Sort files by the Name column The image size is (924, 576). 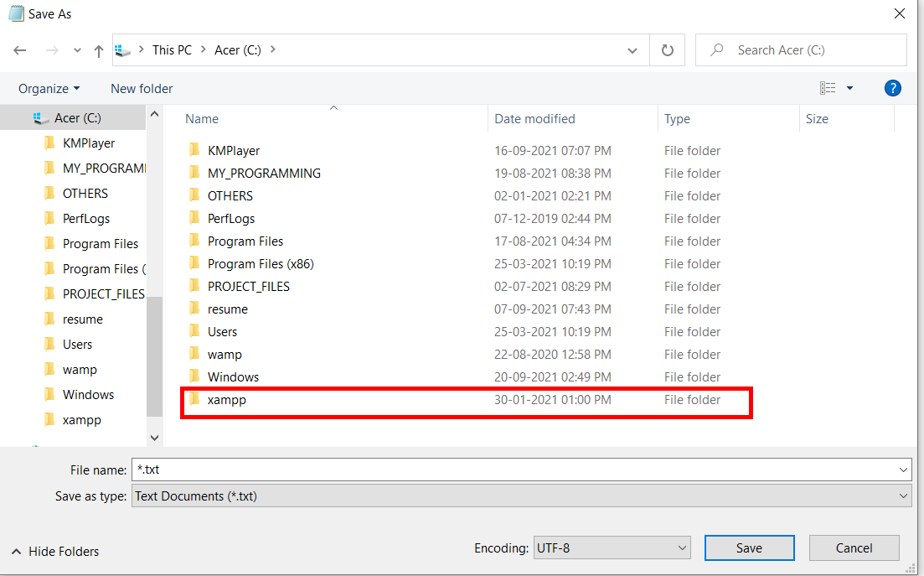pyautogui.click(x=201, y=118)
